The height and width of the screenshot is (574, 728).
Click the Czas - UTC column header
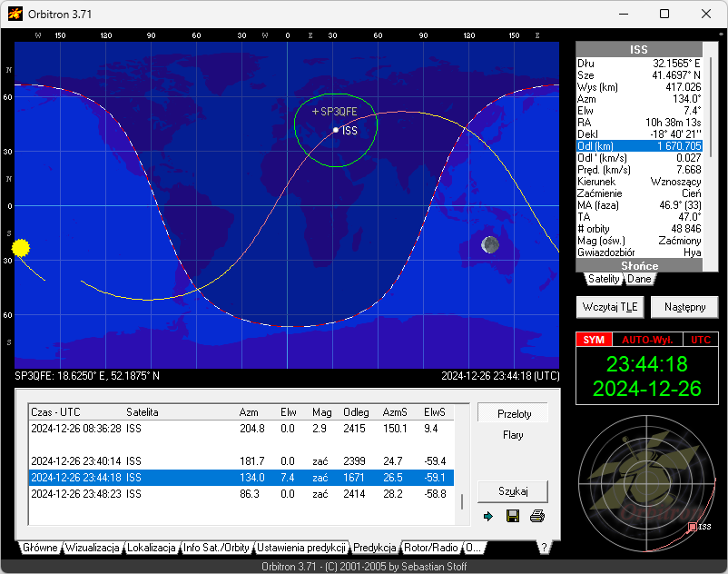pyautogui.click(x=76, y=412)
